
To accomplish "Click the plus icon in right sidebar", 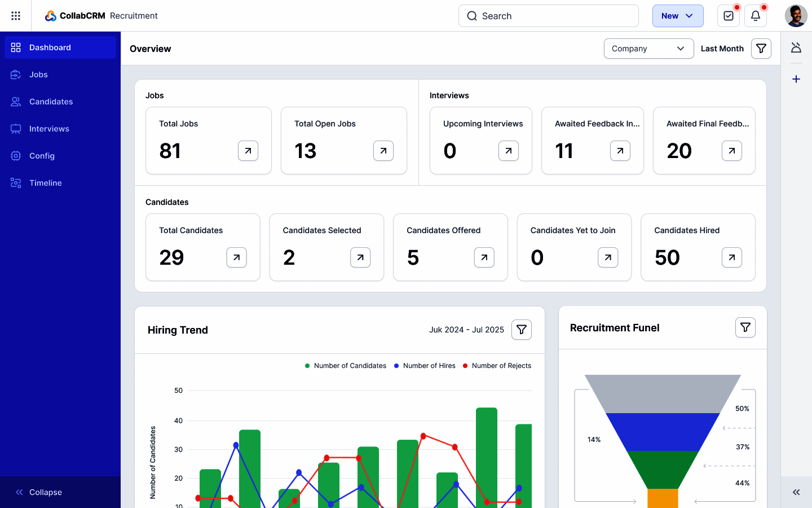I will click(796, 79).
